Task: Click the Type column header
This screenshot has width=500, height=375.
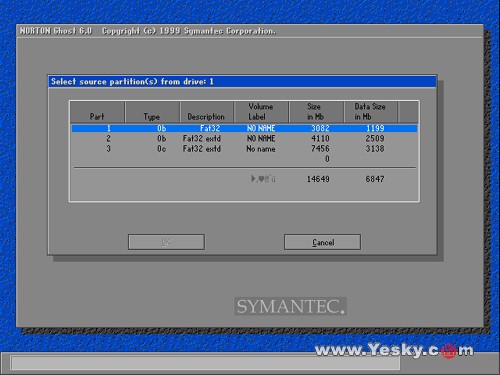Action: [152, 112]
